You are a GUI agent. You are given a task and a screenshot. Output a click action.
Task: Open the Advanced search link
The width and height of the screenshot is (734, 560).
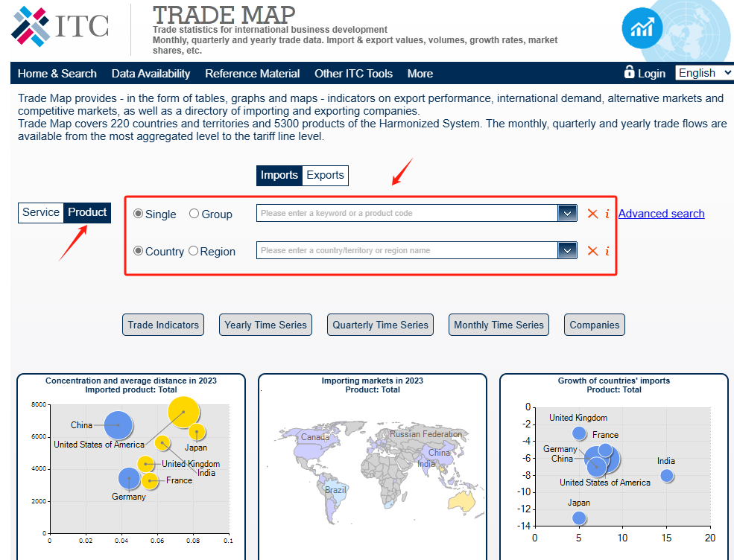[661, 214]
